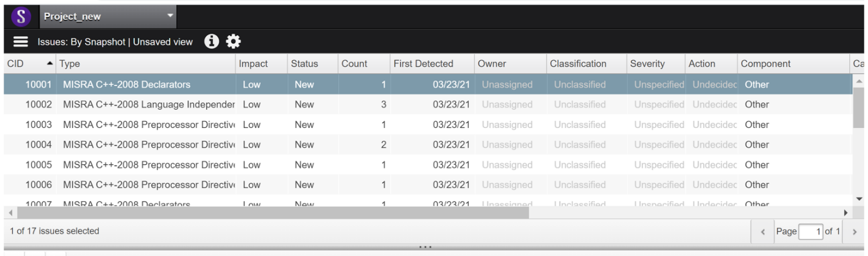
Task: Click Unassigned owner in row 10003
Action: 507,124
